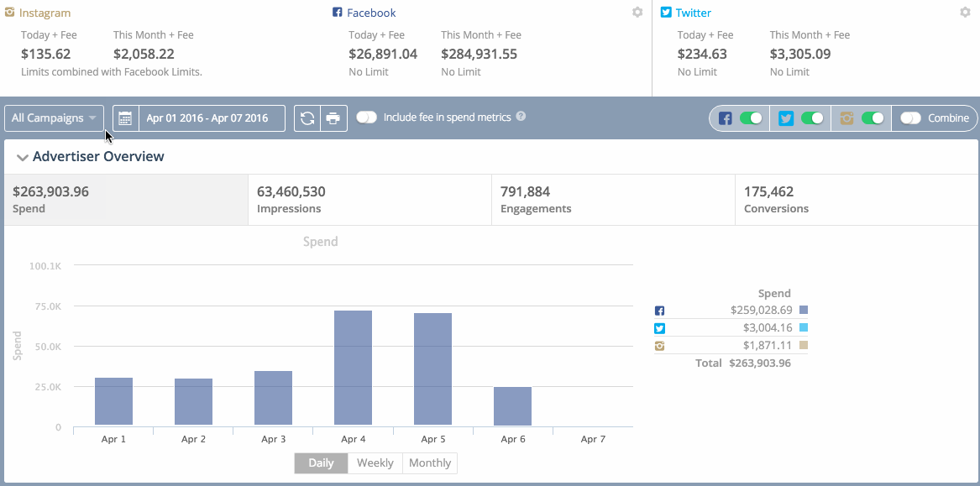
Task: Turn on the Combine toggle
Action: coord(913,118)
